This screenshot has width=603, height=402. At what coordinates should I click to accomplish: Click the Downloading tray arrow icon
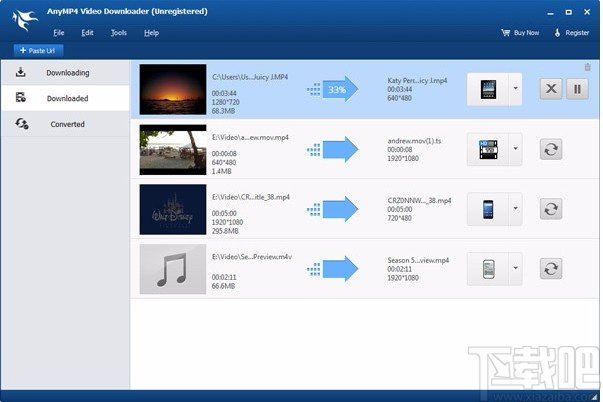pyautogui.click(x=21, y=72)
